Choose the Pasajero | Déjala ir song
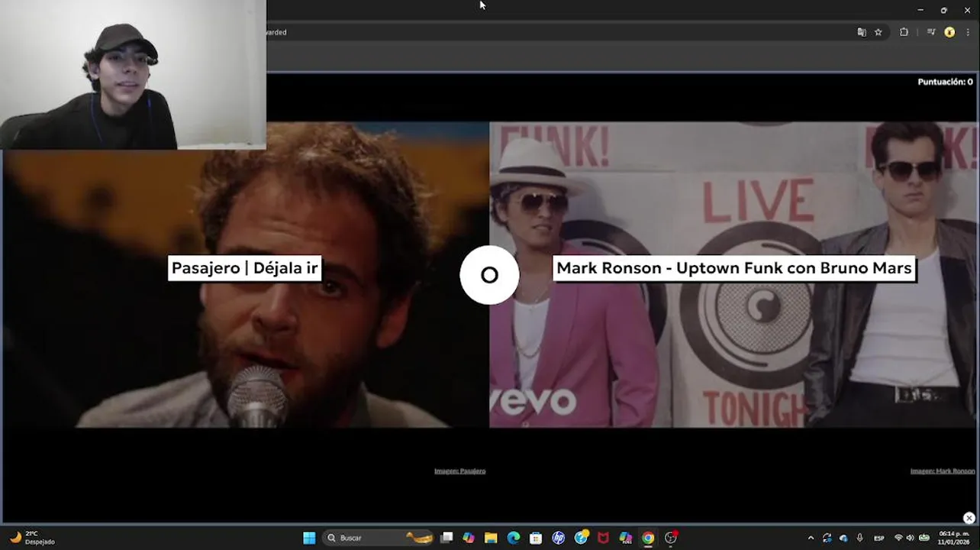The image size is (980, 550). pyautogui.click(x=244, y=268)
